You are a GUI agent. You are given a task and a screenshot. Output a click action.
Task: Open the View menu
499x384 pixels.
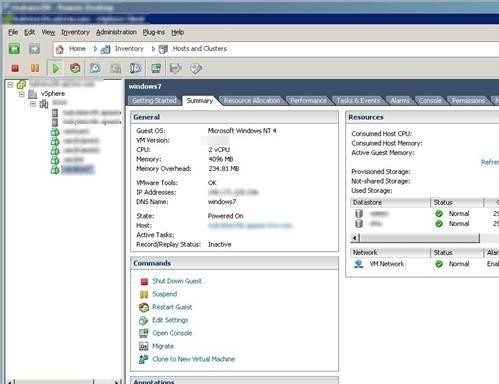[x=48, y=32]
